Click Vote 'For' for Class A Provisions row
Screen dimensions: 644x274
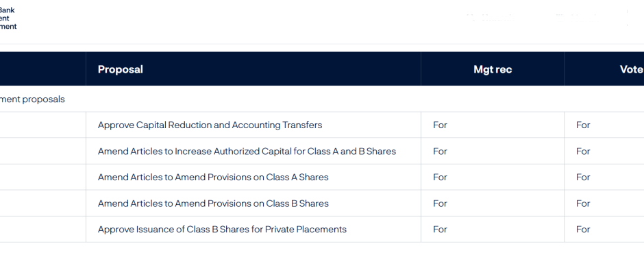pyautogui.click(x=583, y=177)
